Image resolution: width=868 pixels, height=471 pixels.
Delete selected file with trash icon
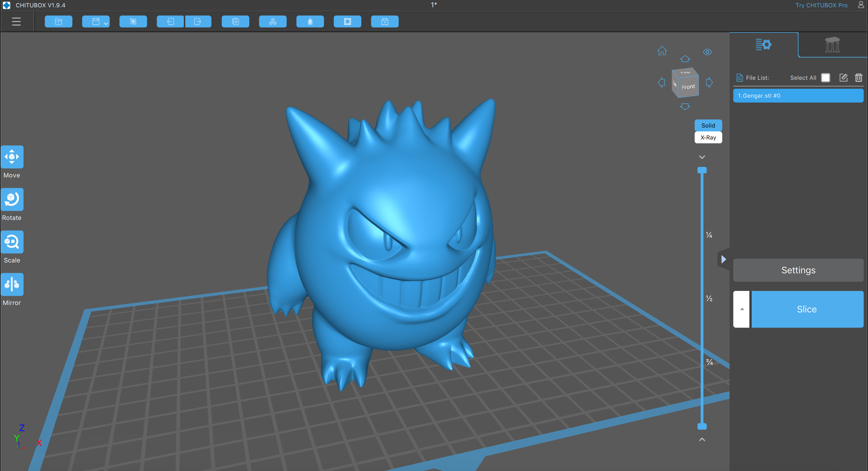[x=858, y=78]
